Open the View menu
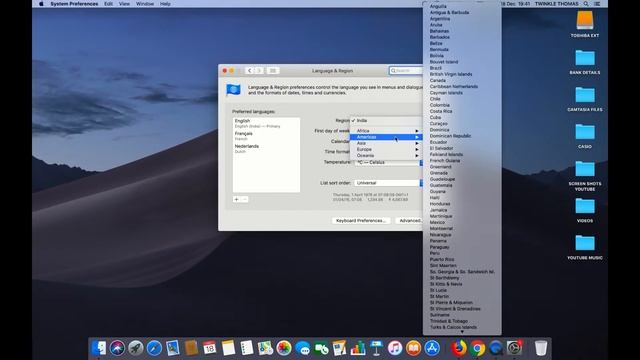The width and height of the screenshot is (640, 360). pos(124,4)
